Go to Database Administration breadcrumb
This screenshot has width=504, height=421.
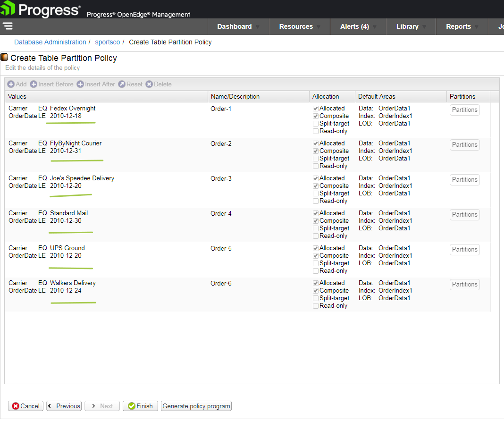click(x=50, y=42)
